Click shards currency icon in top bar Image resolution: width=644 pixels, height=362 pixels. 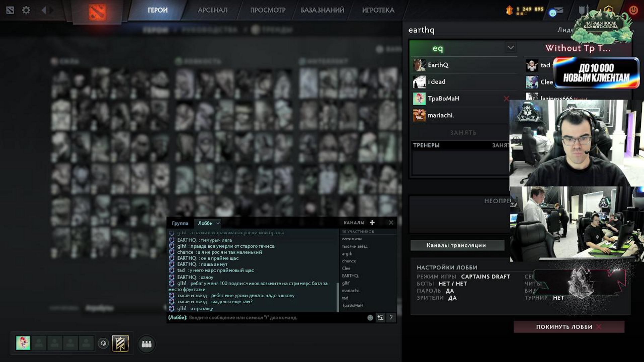[x=509, y=10]
